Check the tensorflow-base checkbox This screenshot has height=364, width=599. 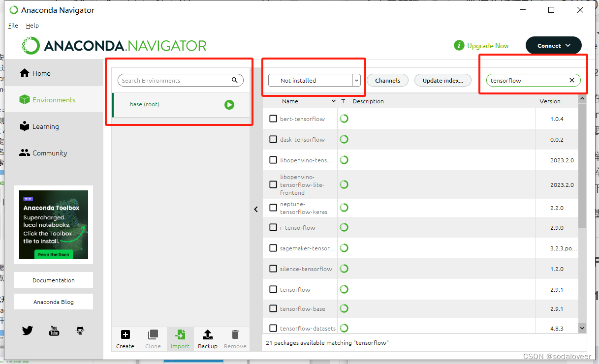click(273, 308)
